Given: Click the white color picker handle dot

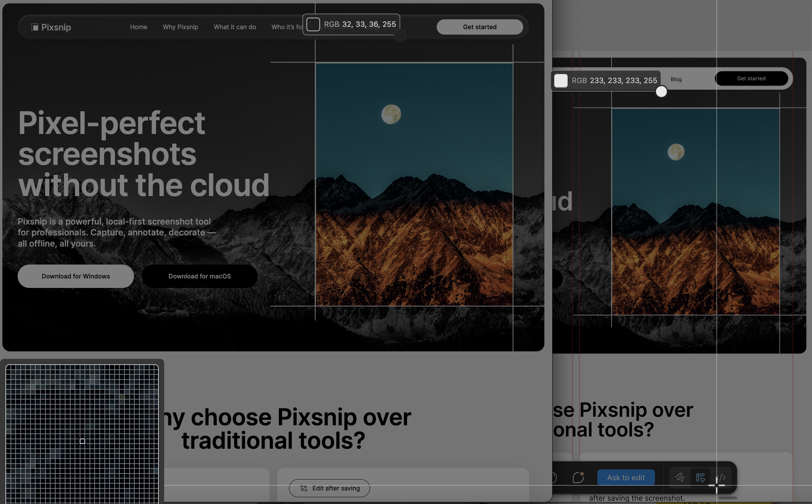Looking at the screenshot, I should coord(661,92).
